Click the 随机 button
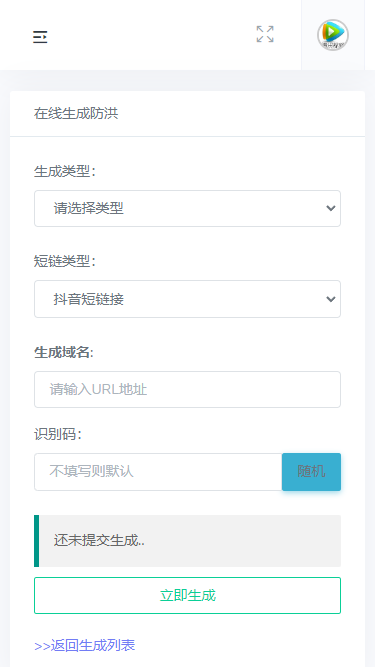Image resolution: width=375 pixels, height=667 pixels. 311,472
